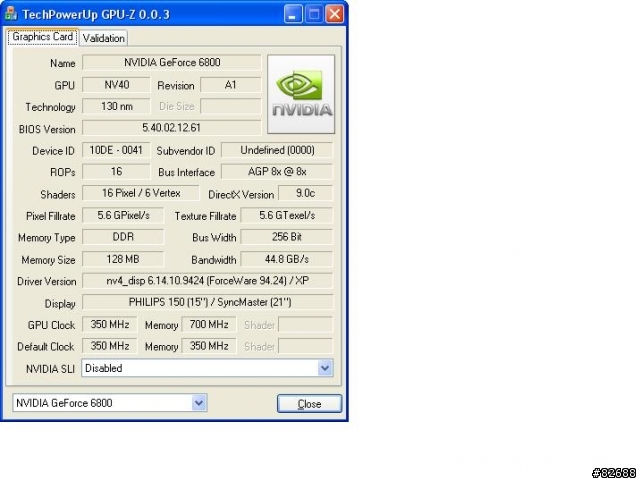Image resolution: width=640 pixels, height=481 pixels.
Task: Click the 'BIOS Version' label
Action: (47, 129)
